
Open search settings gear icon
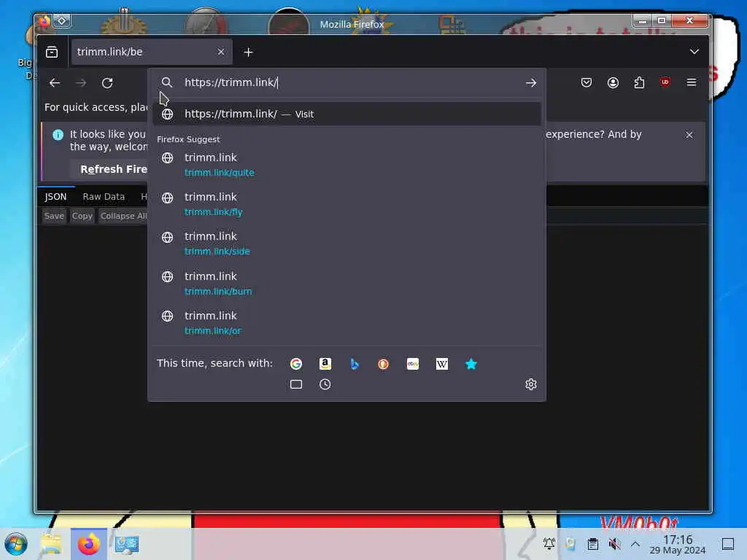coord(531,384)
